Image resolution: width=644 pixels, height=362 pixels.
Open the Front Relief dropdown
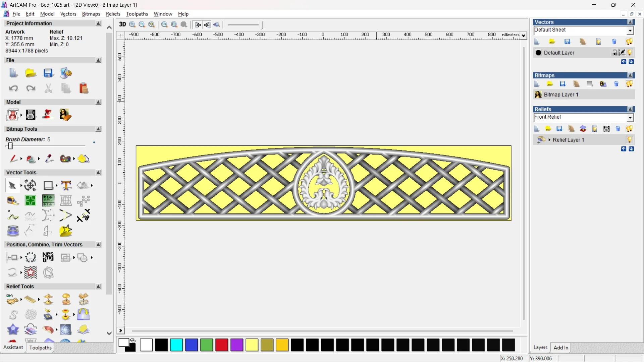click(630, 118)
